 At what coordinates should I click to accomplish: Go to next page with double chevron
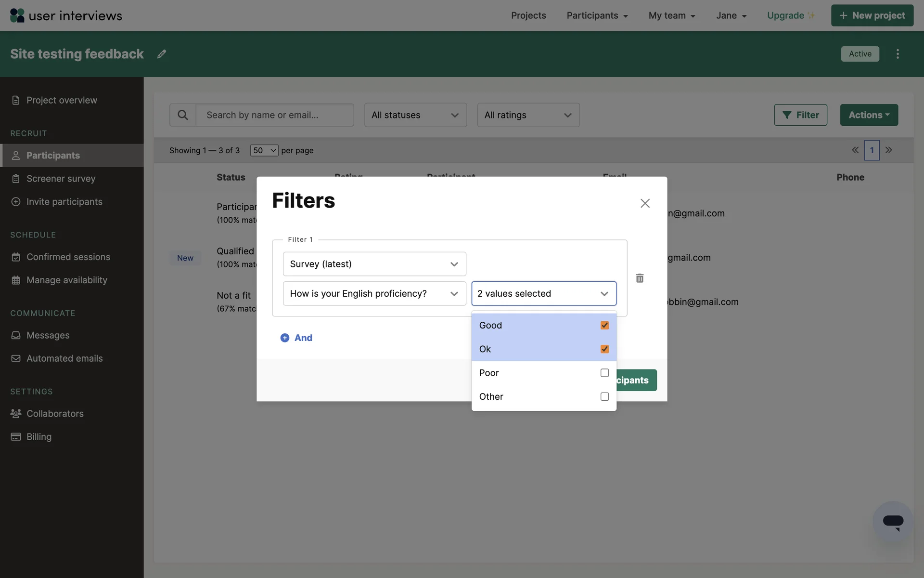(x=888, y=150)
